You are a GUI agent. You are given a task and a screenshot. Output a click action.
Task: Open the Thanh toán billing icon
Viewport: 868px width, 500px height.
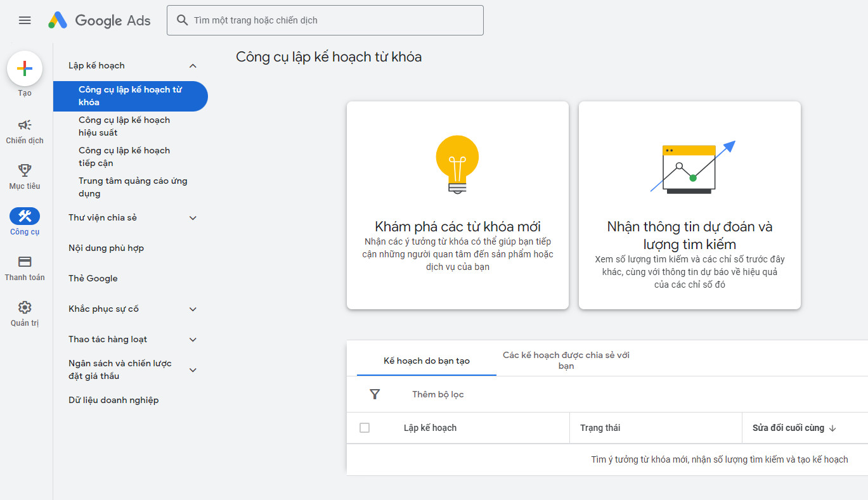tap(24, 261)
